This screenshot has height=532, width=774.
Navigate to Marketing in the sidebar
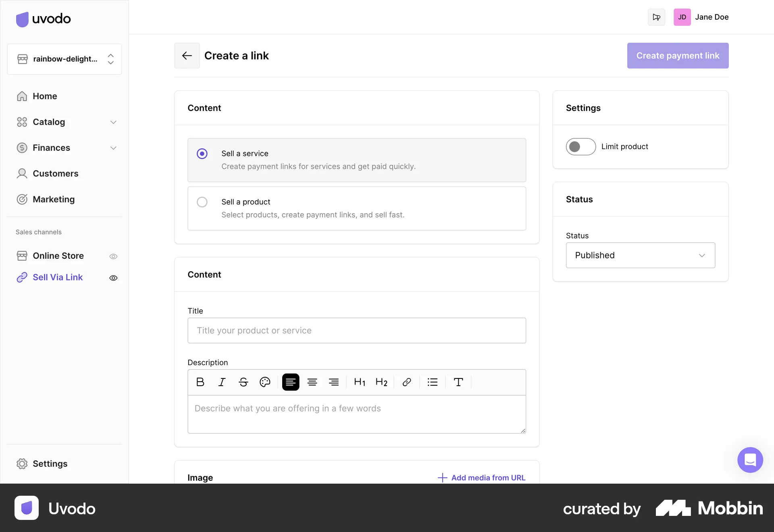point(54,199)
